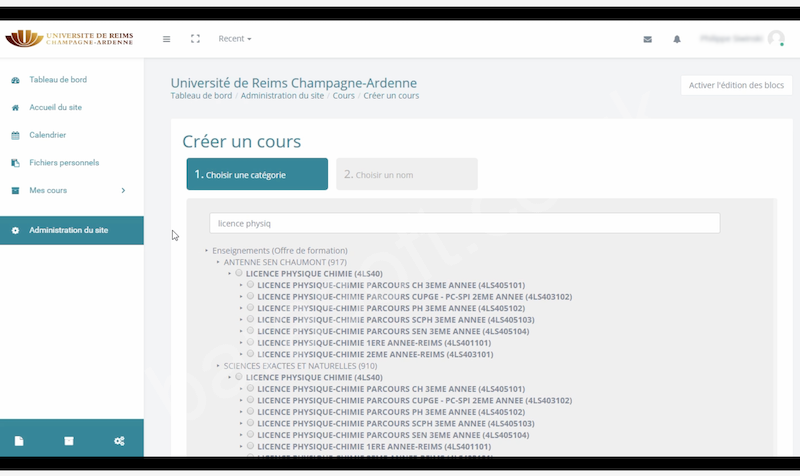Click Cours breadcrumb link

point(343,95)
